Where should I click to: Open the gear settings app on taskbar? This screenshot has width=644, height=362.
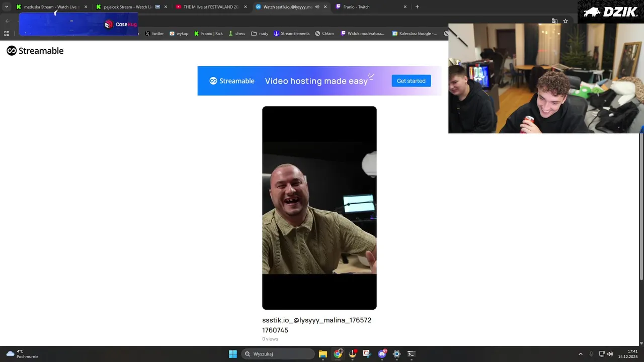pyautogui.click(x=396, y=354)
